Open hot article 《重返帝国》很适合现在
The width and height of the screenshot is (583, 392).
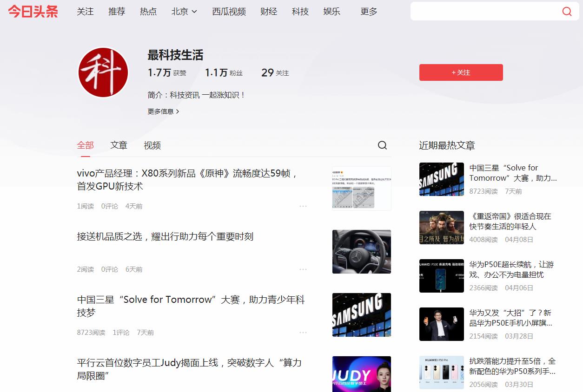510,221
